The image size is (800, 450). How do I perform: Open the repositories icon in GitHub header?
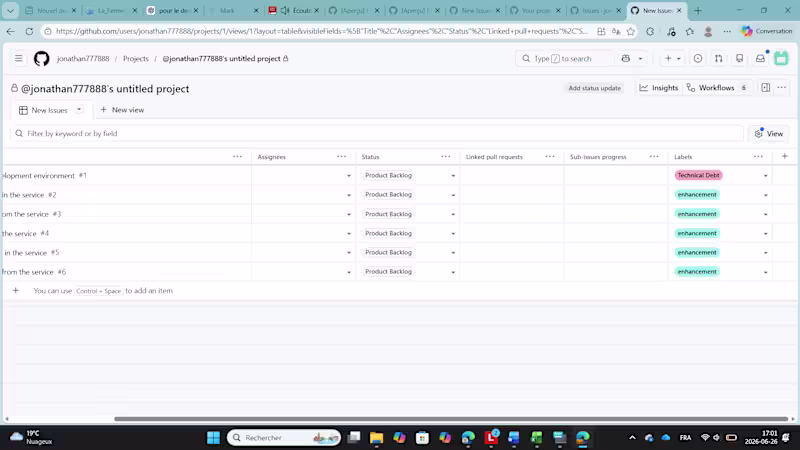740,59
